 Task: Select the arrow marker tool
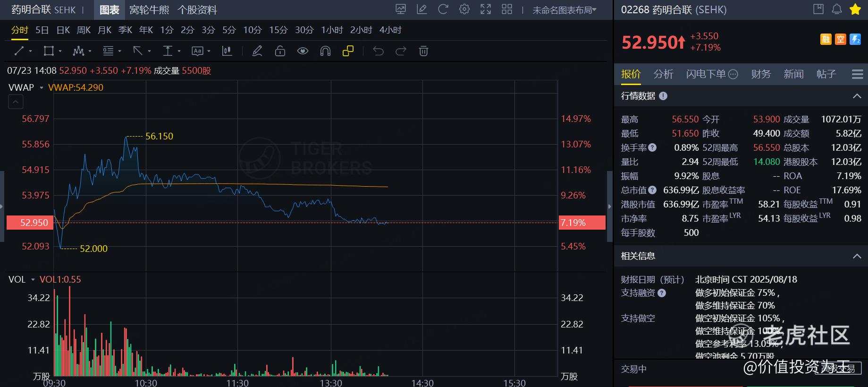137,51
